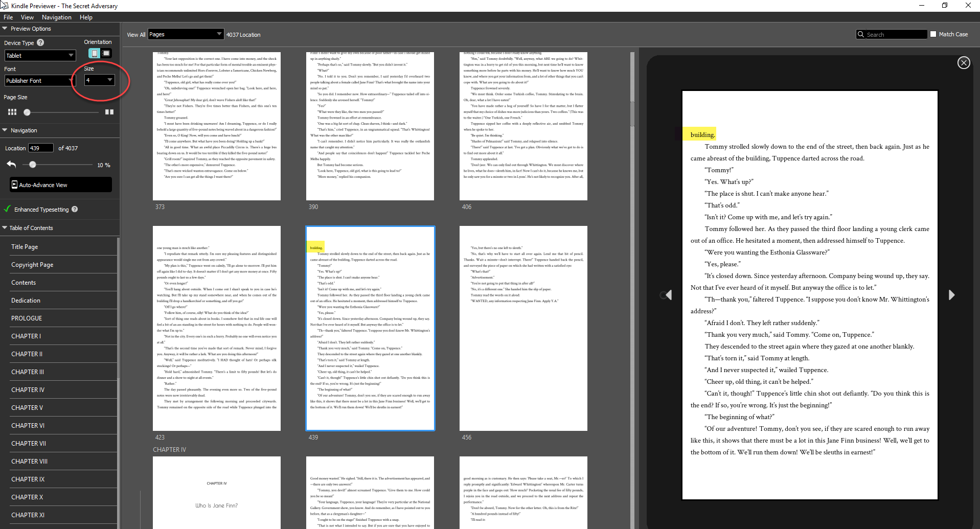Toggle Auto-Advance View
The image size is (980, 529).
click(x=60, y=185)
